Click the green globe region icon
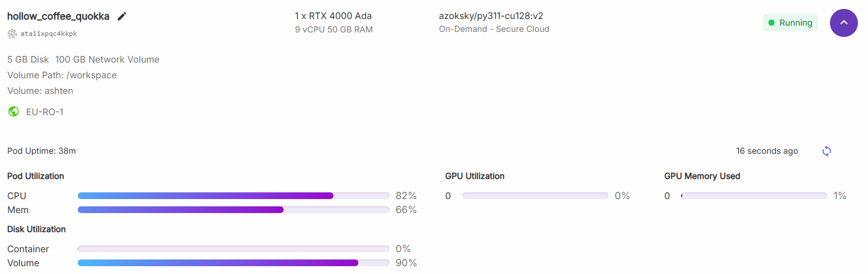The height and width of the screenshot is (274, 868). click(13, 112)
